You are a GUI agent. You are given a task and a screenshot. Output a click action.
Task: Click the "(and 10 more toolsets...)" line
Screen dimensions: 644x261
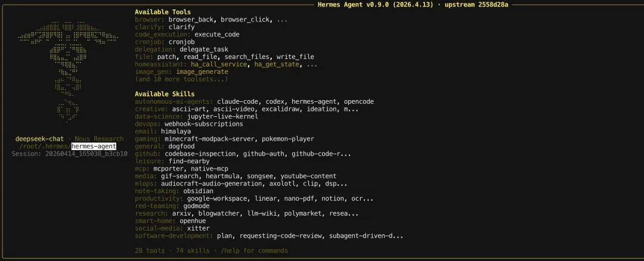181,79
